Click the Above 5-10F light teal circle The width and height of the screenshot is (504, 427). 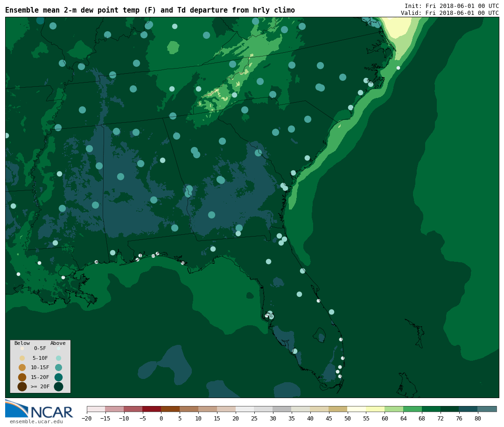point(58,358)
